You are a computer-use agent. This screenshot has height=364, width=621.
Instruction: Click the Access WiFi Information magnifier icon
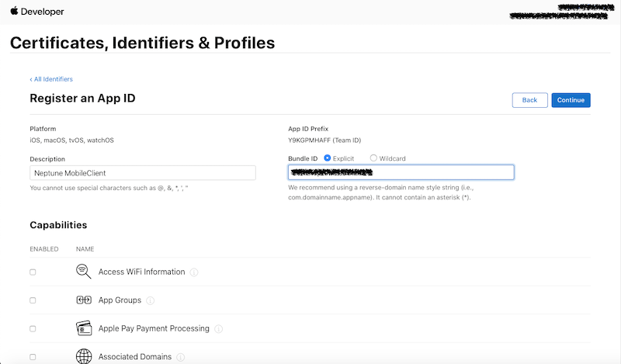click(x=84, y=272)
